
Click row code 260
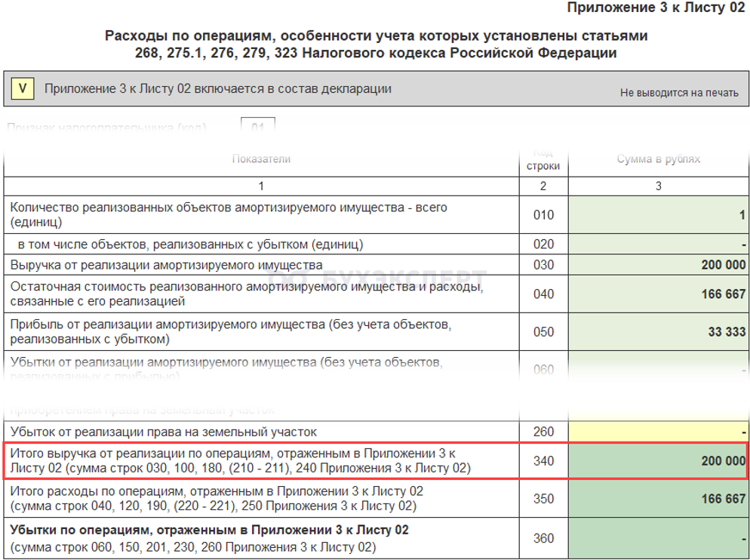tap(543, 432)
